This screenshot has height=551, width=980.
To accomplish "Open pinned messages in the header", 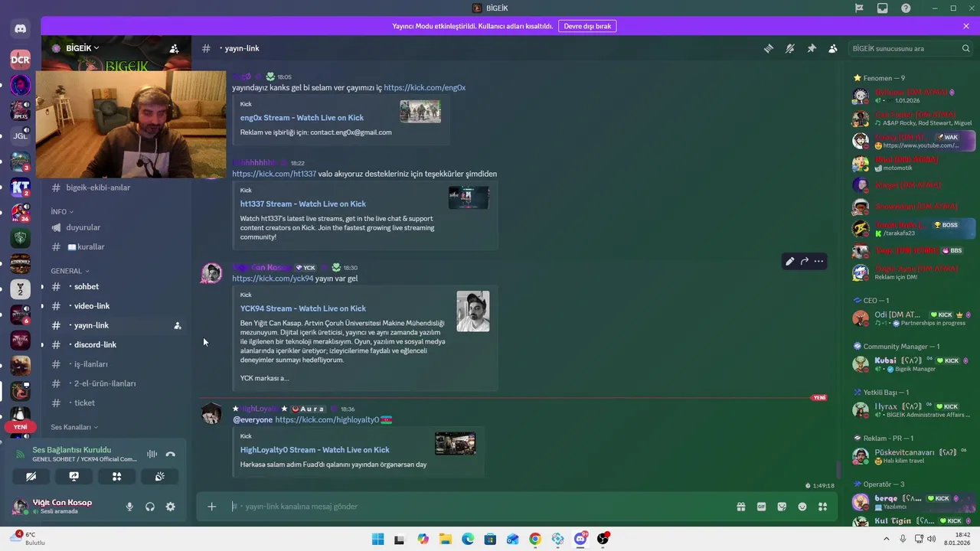I will 812,48.
